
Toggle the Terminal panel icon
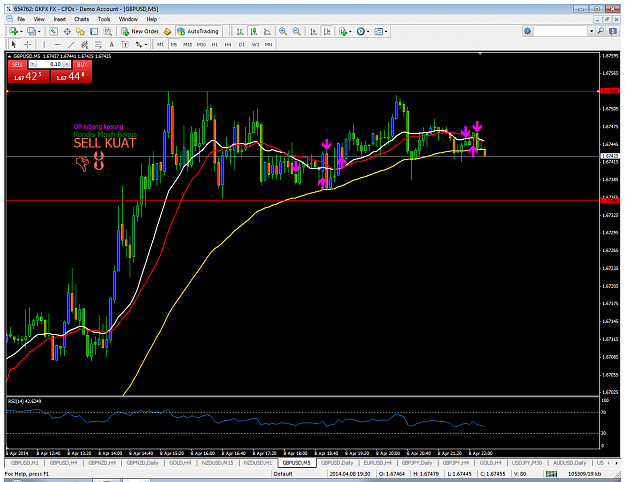pos(94,31)
